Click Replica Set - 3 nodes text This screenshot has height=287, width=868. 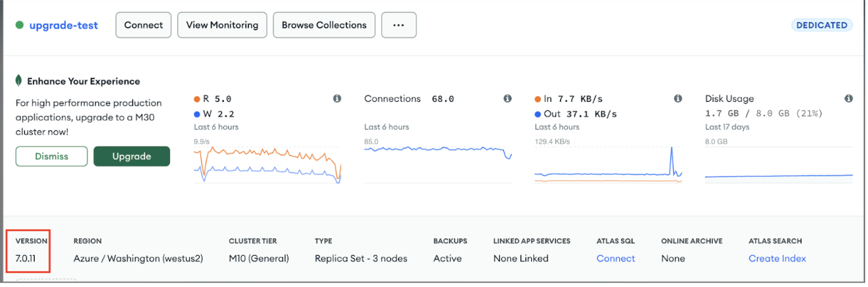click(x=361, y=259)
